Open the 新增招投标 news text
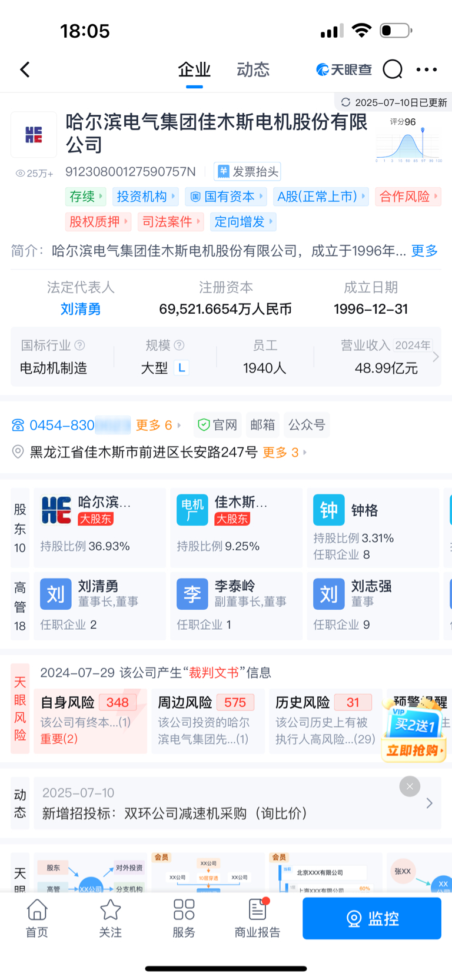Screen dimensions: 452x980 (x=175, y=813)
